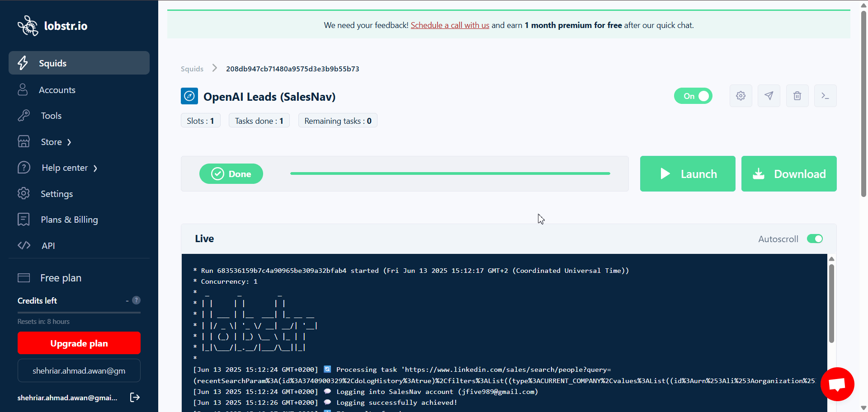Click the Upgrade plan button

pyautogui.click(x=79, y=343)
